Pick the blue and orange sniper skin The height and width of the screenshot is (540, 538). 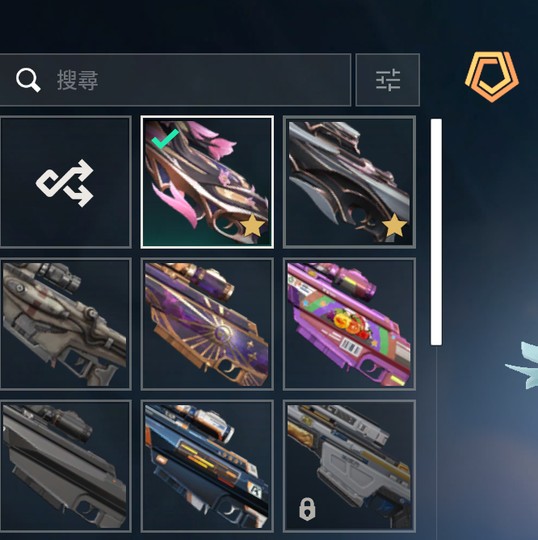coord(207,466)
